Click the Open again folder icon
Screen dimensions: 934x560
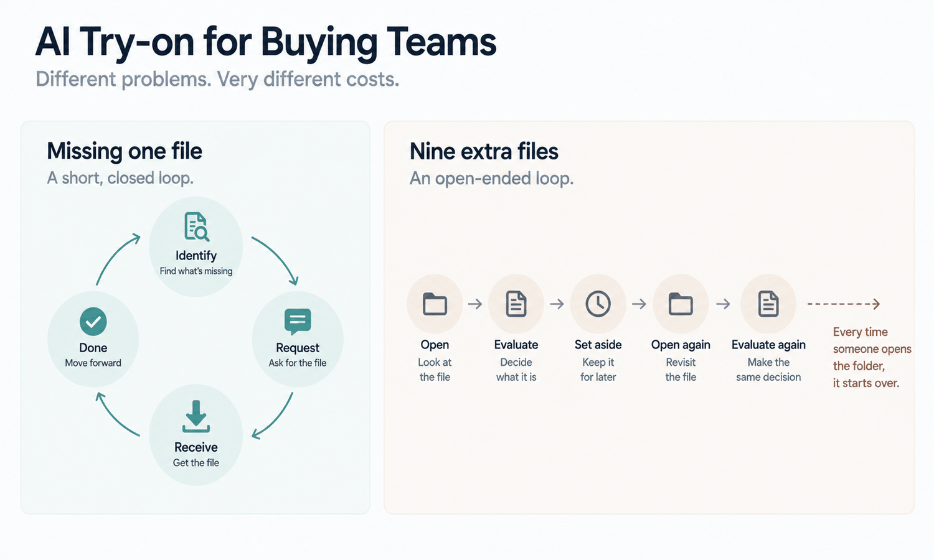tap(681, 304)
